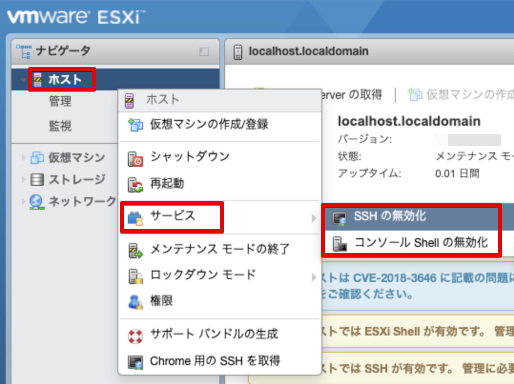Open 管理 under the host node
This screenshot has height=384, width=514.
(x=60, y=101)
